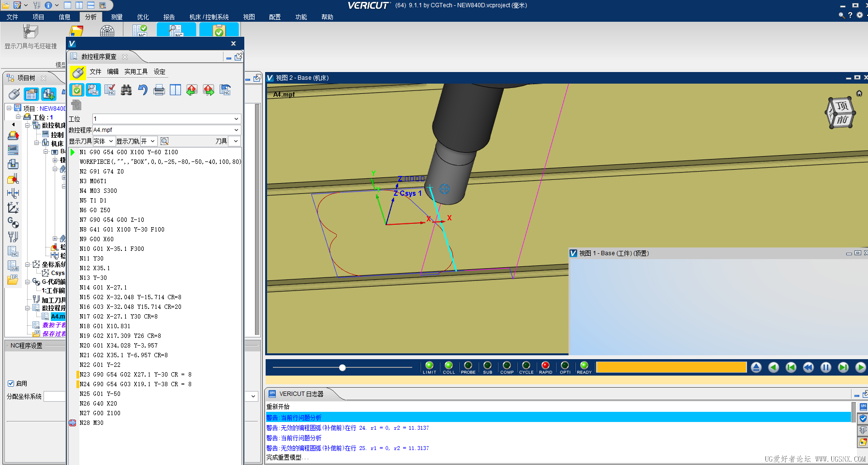The image size is (868, 465).
Task: Click the zoom-to-selection magnifier next to 显示刀轨
Action: [165, 141]
